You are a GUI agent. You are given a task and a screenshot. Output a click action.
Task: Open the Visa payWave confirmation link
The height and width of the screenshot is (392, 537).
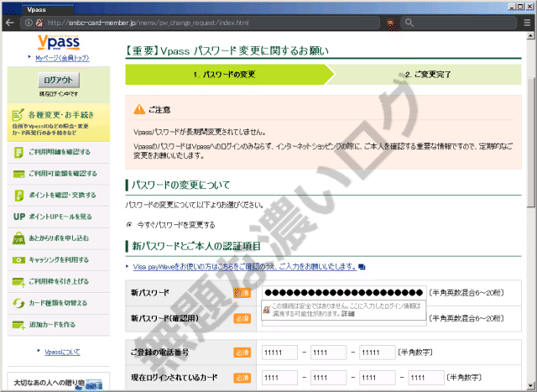click(245, 267)
